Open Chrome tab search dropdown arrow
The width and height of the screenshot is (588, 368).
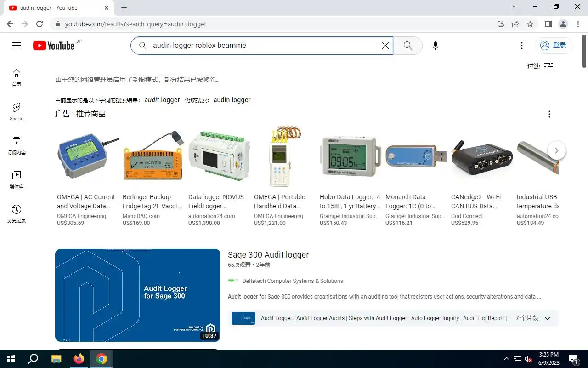pos(514,6)
